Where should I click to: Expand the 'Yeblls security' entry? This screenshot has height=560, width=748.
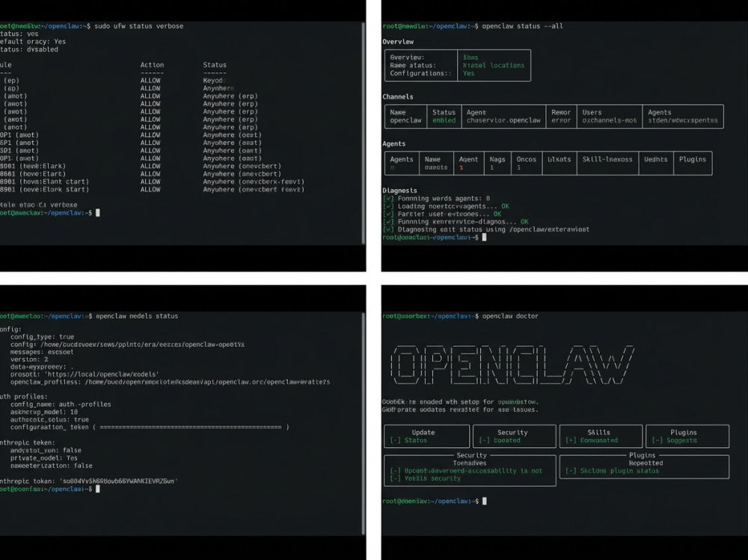(425, 479)
